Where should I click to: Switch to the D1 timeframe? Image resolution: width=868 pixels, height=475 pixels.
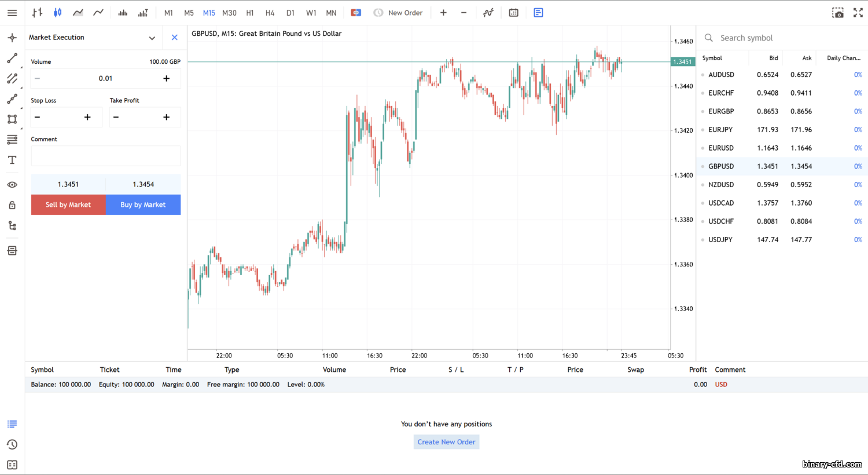(290, 13)
